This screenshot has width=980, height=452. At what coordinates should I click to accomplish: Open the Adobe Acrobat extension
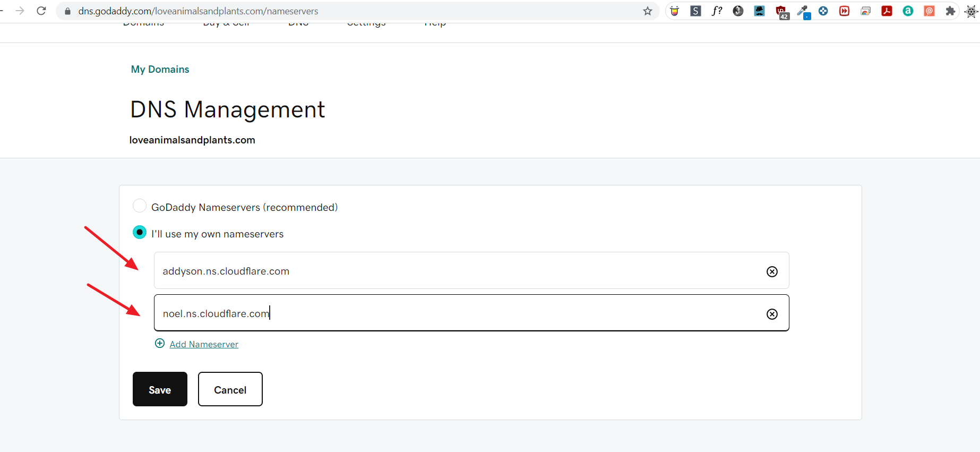click(887, 11)
